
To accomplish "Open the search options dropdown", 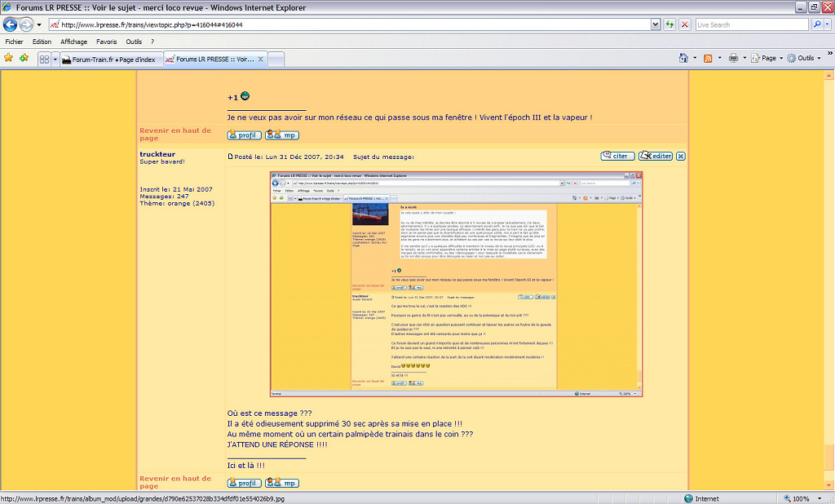I will click(x=828, y=24).
